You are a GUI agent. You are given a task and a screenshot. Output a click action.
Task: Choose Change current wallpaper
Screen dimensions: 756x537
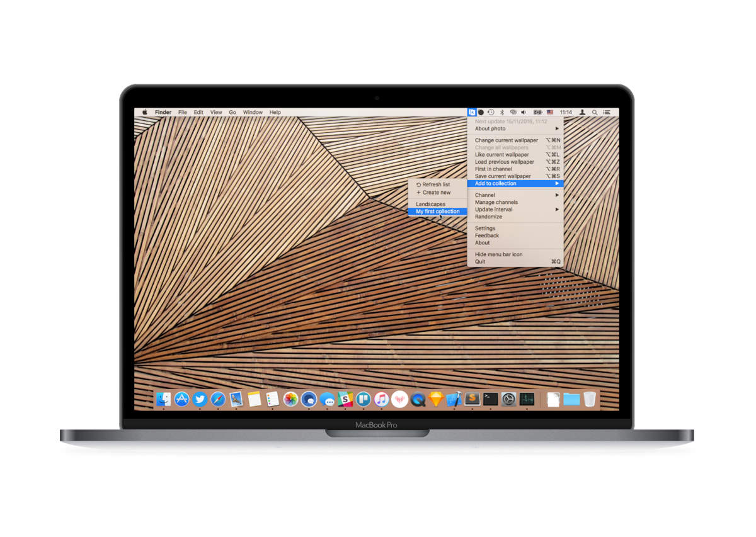tap(515, 140)
